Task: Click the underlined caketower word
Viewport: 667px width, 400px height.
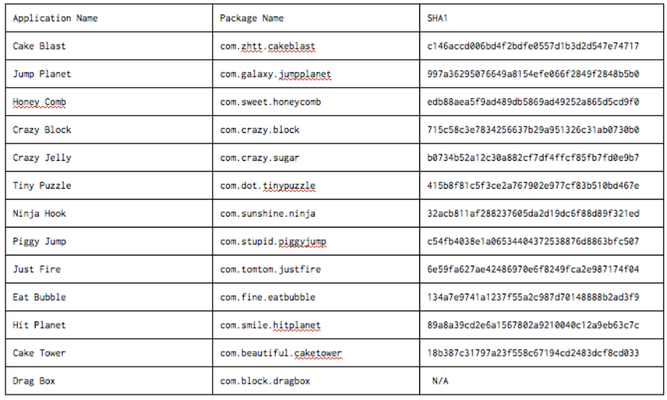Action: click(x=318, y=353)
